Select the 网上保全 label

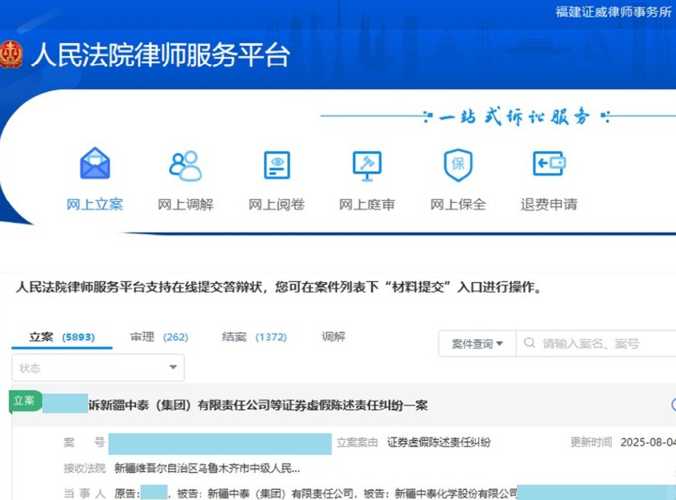point(458,204)
